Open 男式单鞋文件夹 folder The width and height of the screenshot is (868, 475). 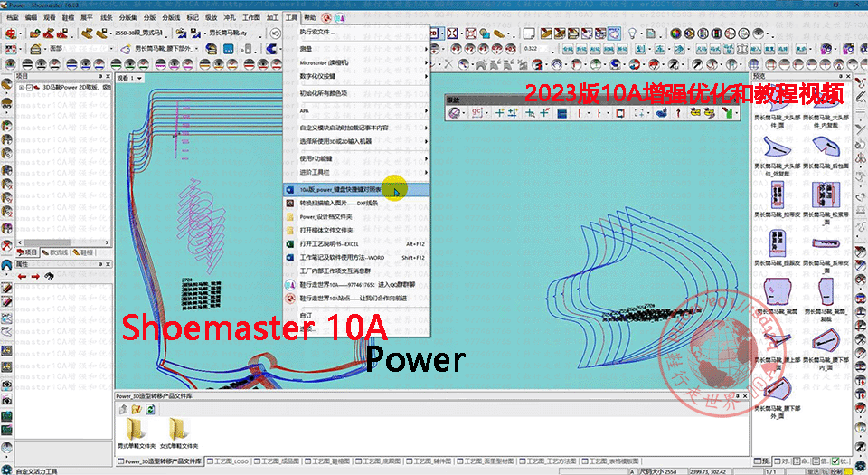136,432
